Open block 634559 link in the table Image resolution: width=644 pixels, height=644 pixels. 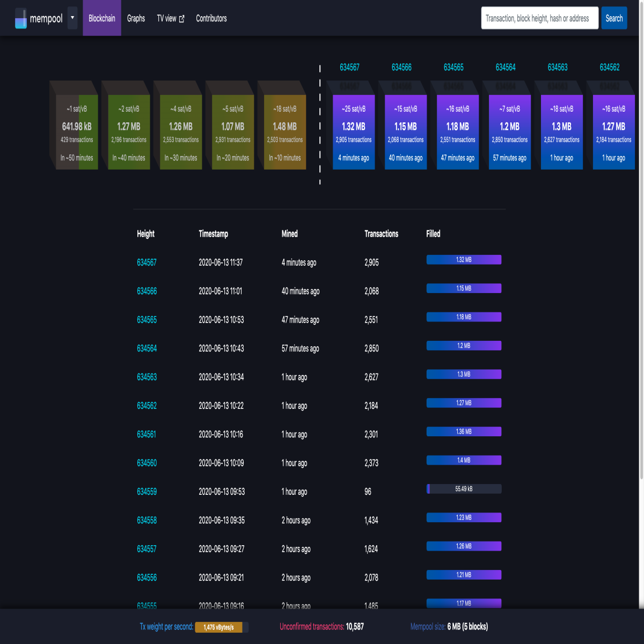[147, 492]
